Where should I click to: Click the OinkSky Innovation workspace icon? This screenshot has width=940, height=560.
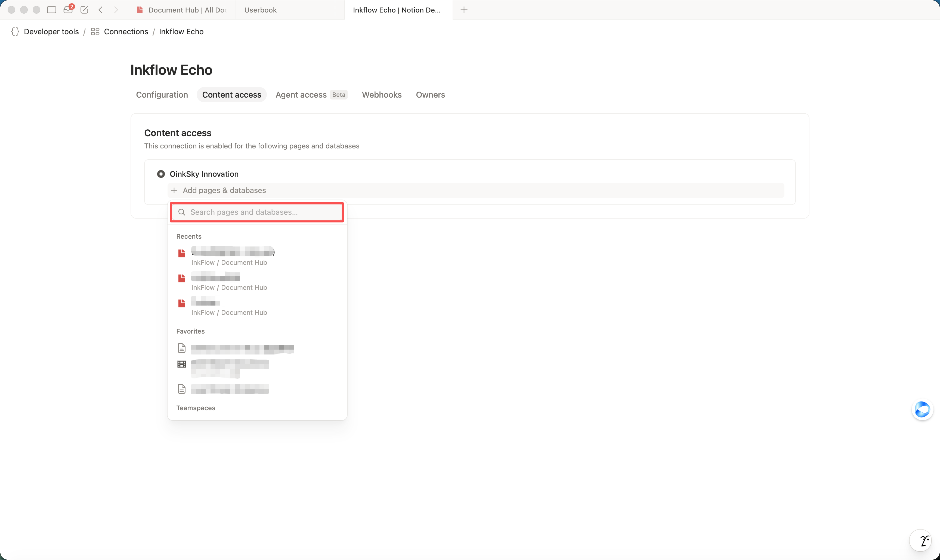(x=161, y=174)
